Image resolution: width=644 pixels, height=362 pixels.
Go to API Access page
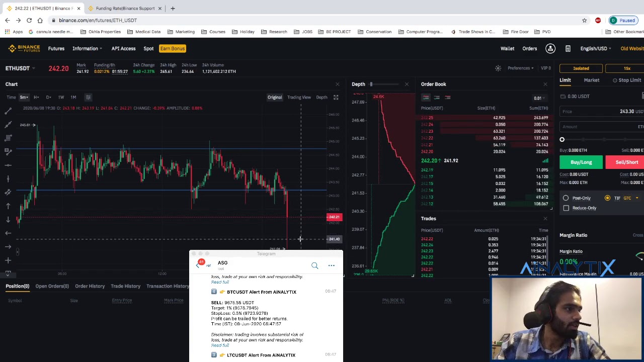123,48
